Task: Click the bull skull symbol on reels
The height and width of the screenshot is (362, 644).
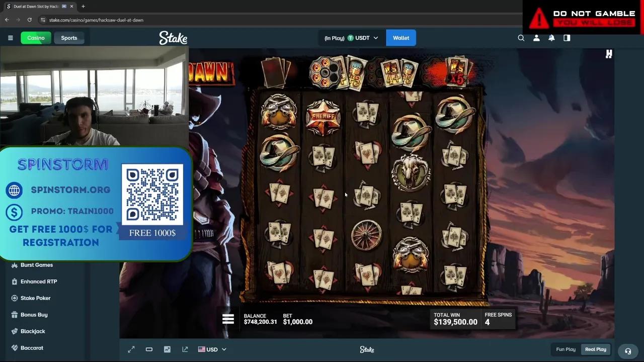Action: click(x=411, y=171)
